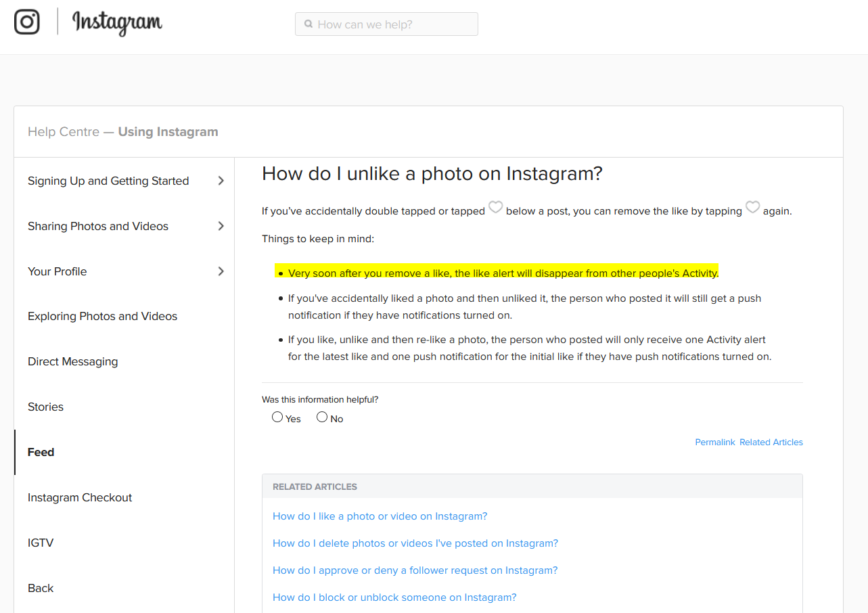This screenshot has width=868, height=613.
Task: Click the Permalink link
Action: pyautogui.click(x=714, y=442)
